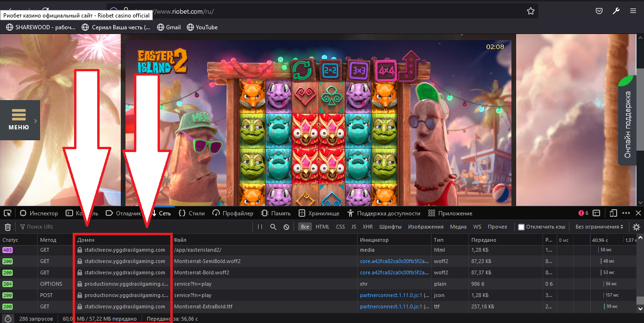Open Firefox hamburger application menu
This screenshot has width=644, height=323.
(633, 11)
